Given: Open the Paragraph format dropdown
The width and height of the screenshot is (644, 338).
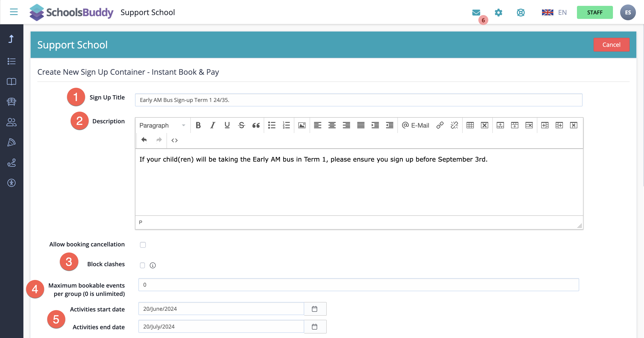Looking at the screenshot, I should coord(162,126).
